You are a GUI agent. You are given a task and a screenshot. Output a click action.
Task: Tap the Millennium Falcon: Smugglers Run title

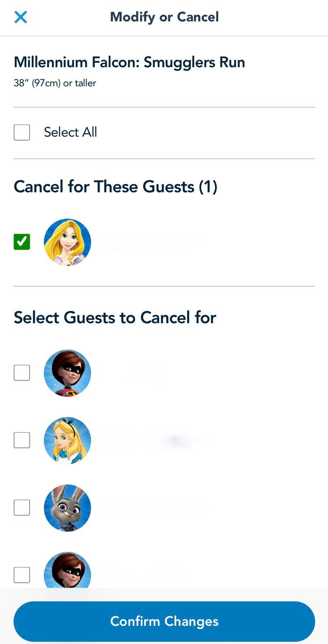[129, 62]
